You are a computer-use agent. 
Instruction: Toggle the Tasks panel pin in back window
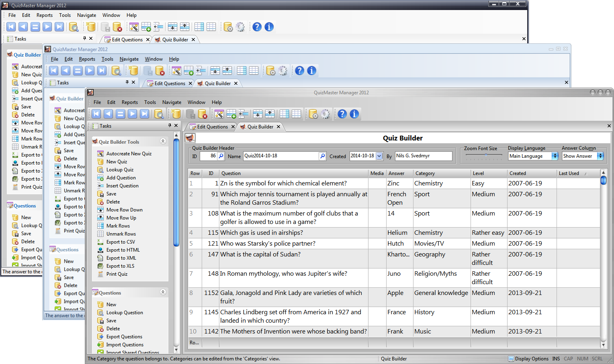pos(84,38)
